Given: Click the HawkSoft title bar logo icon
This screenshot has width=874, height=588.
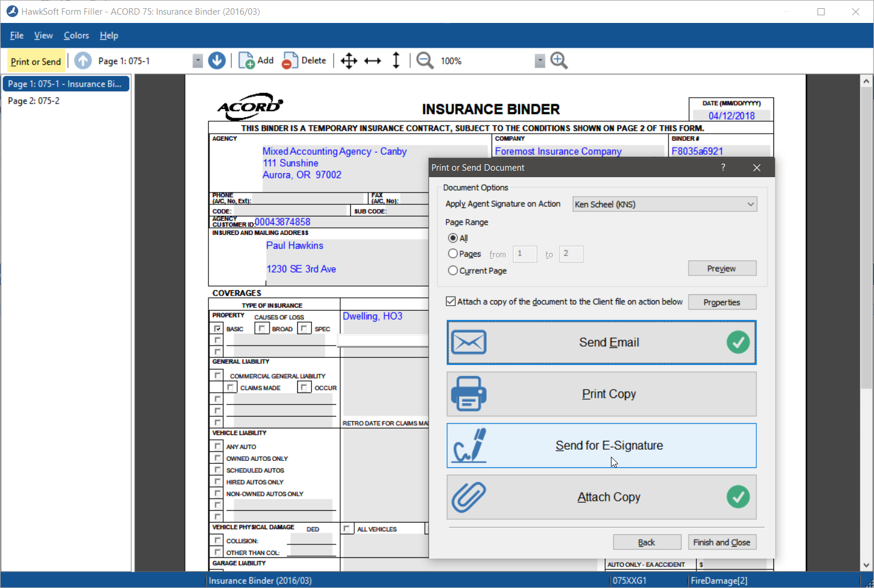Looking at the screenshot, I should [12, 11].
